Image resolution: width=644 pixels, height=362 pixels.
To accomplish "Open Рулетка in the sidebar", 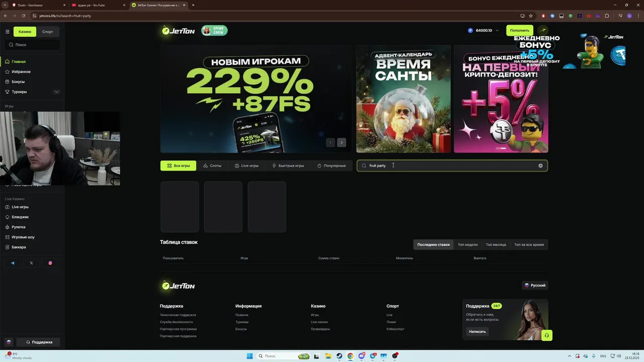I will 19,227.
